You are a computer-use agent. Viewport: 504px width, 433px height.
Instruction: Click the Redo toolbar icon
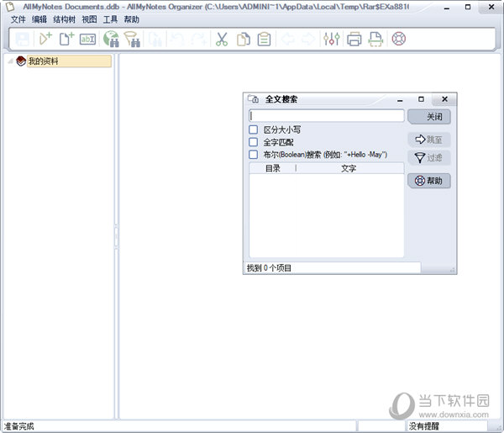[198, 40]
